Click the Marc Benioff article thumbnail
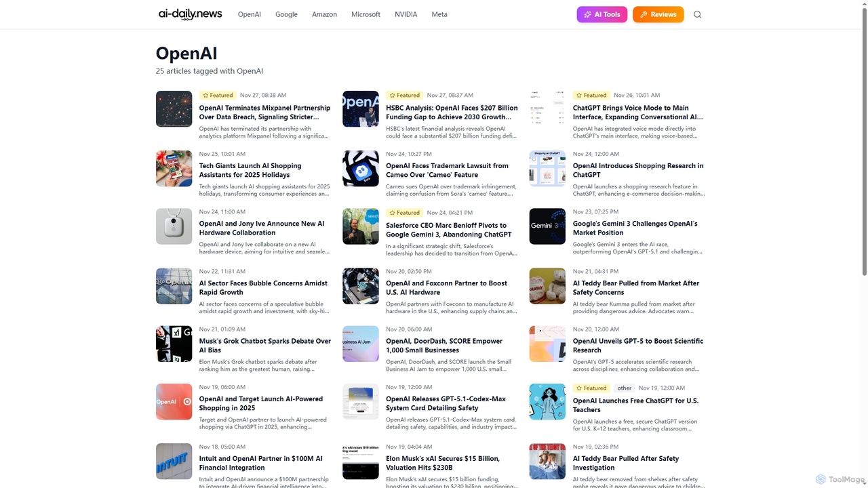868x488 pixels. pyautogui.click(x=361, y=226)
